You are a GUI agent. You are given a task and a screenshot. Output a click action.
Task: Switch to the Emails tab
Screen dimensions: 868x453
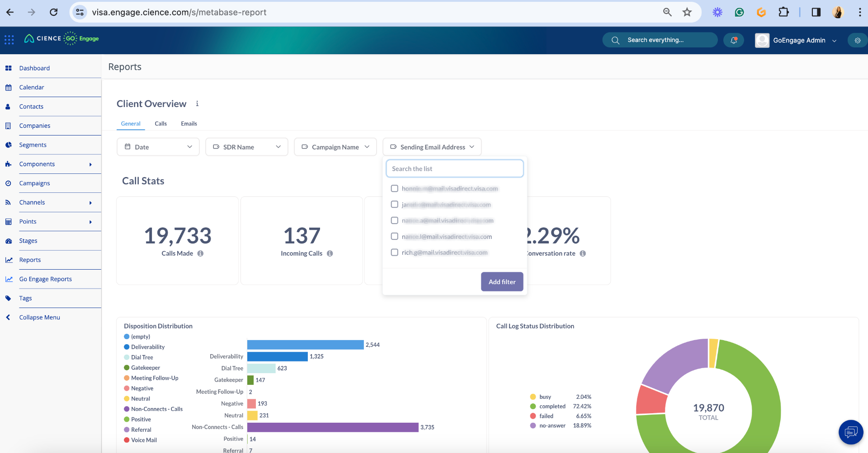tap(189, 124)
